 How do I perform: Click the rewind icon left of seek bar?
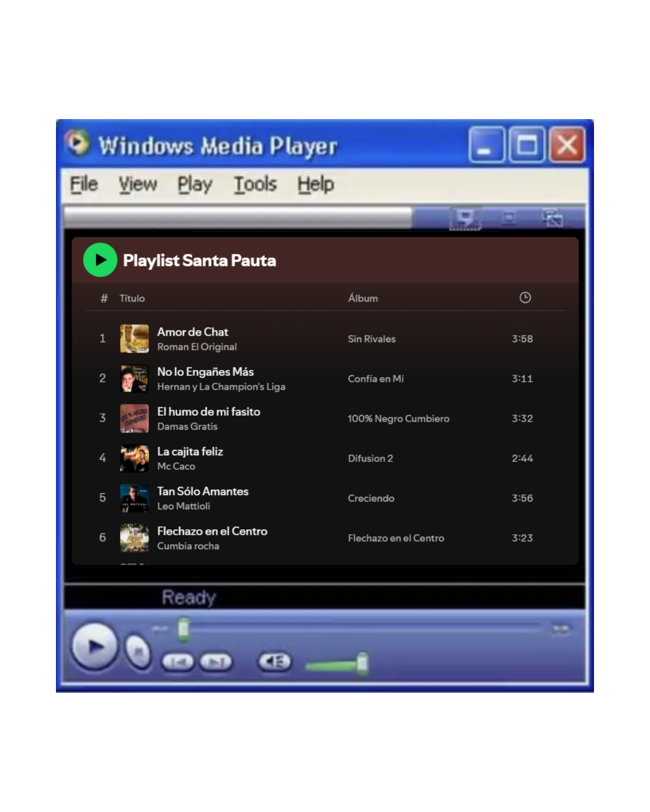tap(160, 629)
